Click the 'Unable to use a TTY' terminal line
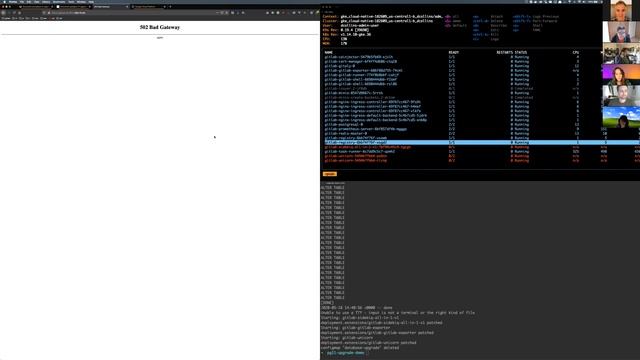This screenshot has width=640, height=360. (398, 313)
